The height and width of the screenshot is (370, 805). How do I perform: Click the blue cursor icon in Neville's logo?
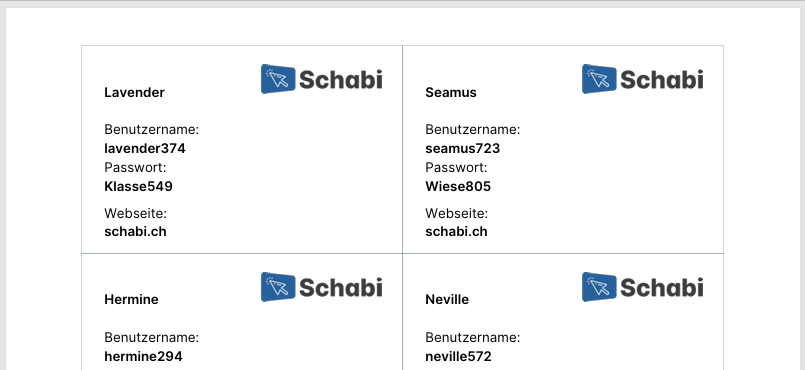[599, 287]
